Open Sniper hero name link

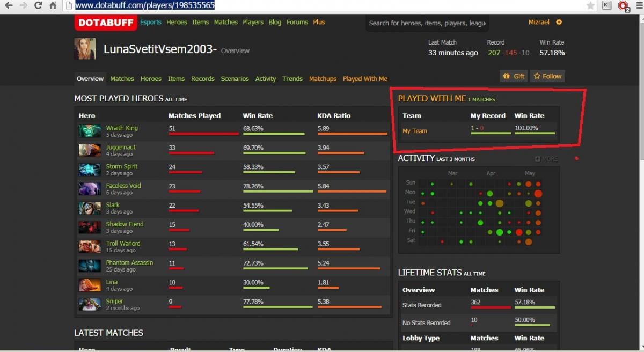[x=114, y=302]
